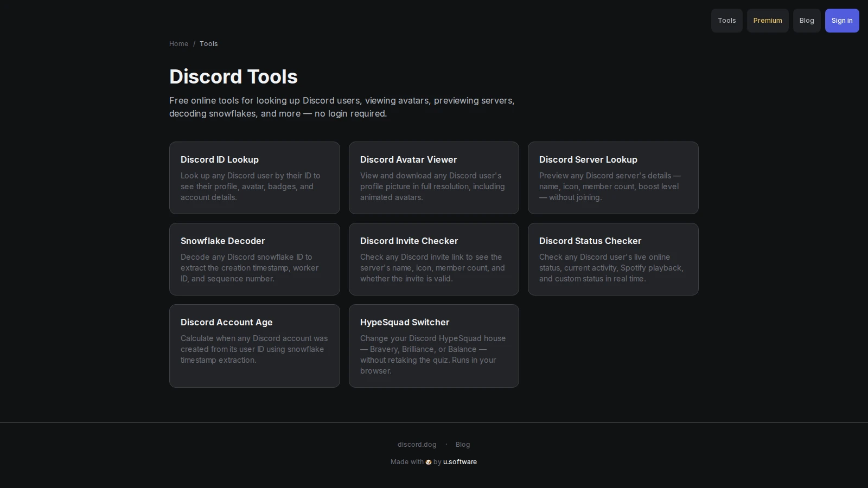The image size is (868, 488).
Task: Open the Discord Avatar Viewer card
Action: 434,178
